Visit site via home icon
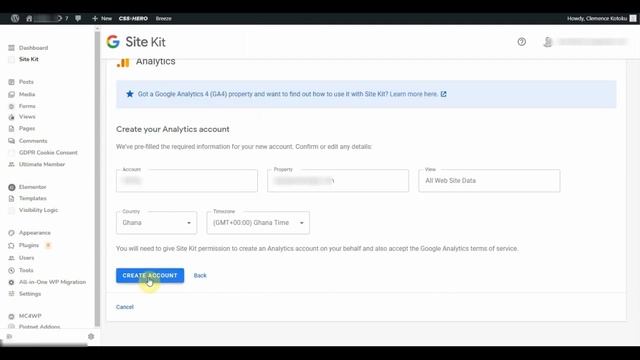This screenshot has height=360, width=640. tap(29, 18)
